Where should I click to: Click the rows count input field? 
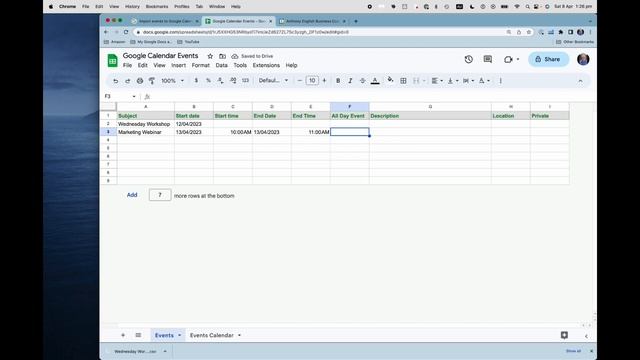(160, 195)
